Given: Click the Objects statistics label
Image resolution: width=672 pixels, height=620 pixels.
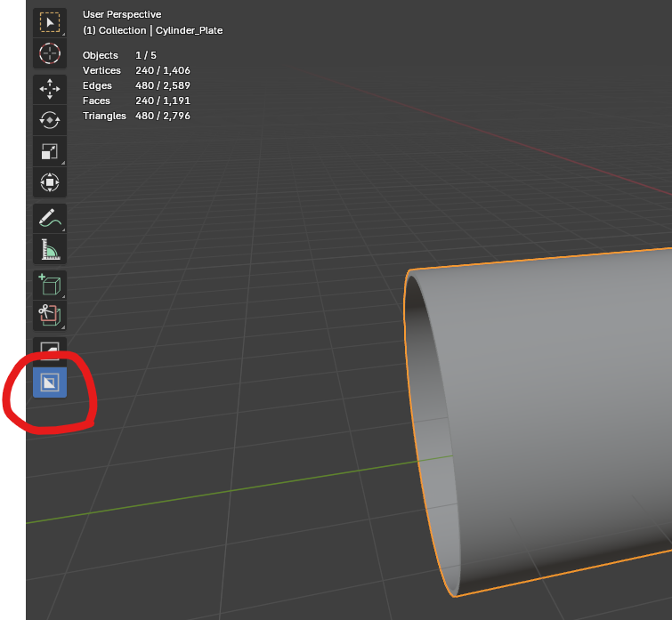Looking at the screenshot, I should (101, 55).
